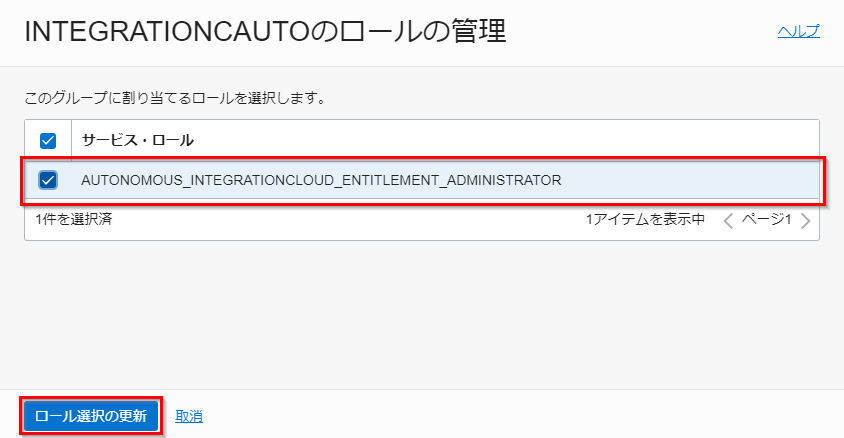The image size is (844, 438).
Task: Go to the next page with the right chevron
Action: tap(805, 221)
